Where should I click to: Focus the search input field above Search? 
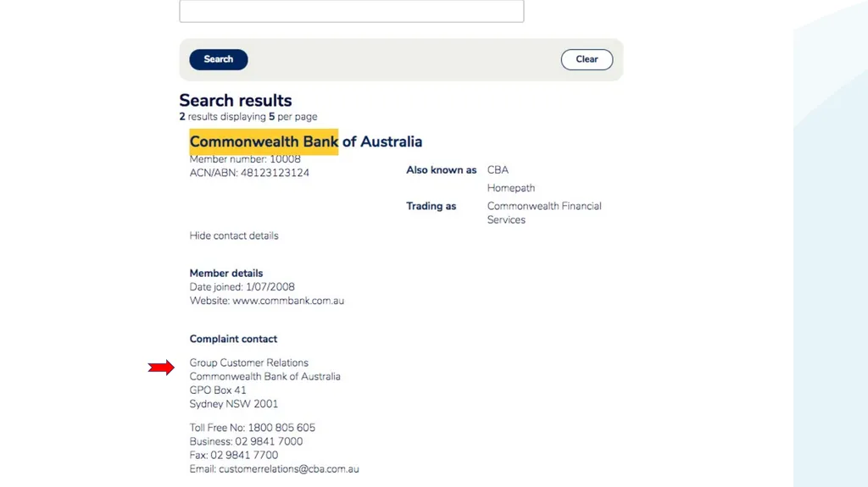[x=352, y=10]
